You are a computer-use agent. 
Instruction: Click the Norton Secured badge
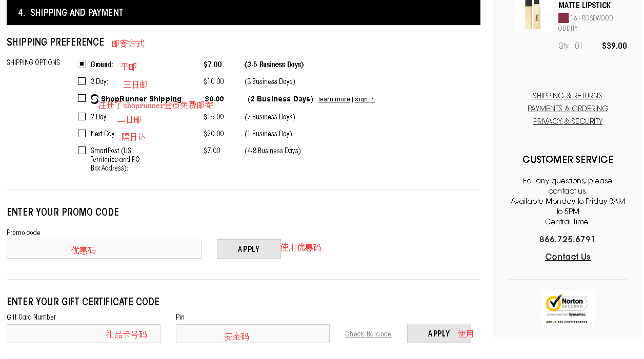(567, 308)
